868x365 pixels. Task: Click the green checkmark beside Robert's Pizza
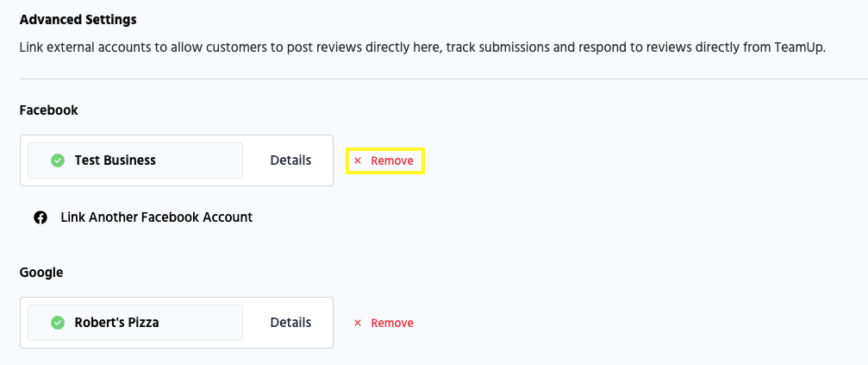(58, 323)
